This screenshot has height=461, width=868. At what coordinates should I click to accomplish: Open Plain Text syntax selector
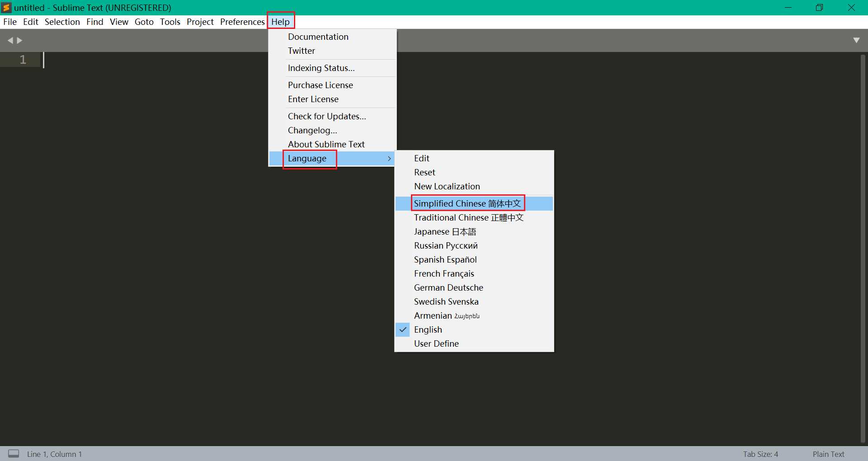828,454
